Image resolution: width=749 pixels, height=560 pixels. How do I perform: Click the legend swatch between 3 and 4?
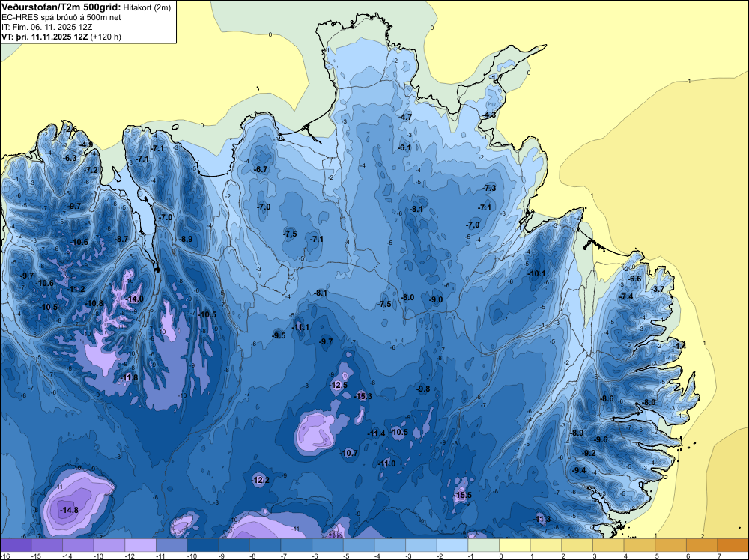tap(608, 545)
